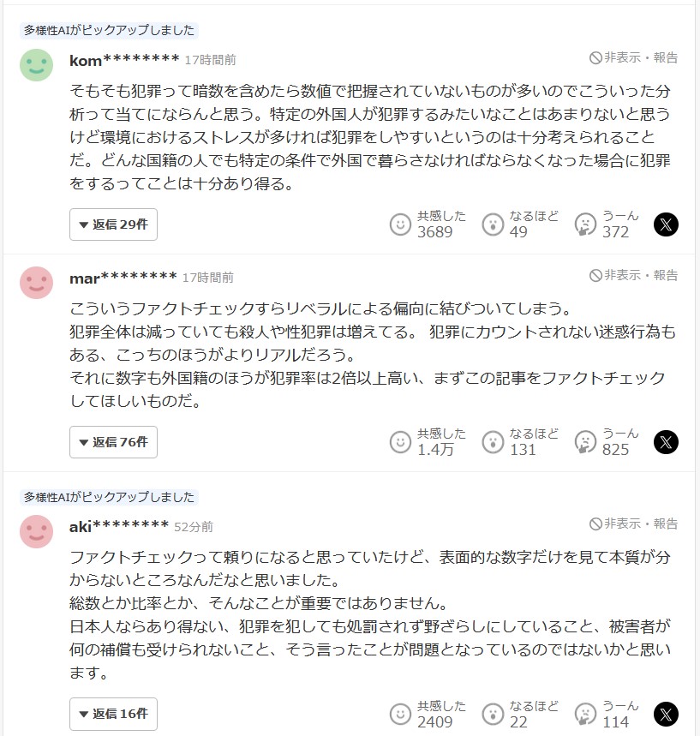700x736 pixels.
Task: Toggle なるほど reaction on mar's comment
Action: click(520, 442)
